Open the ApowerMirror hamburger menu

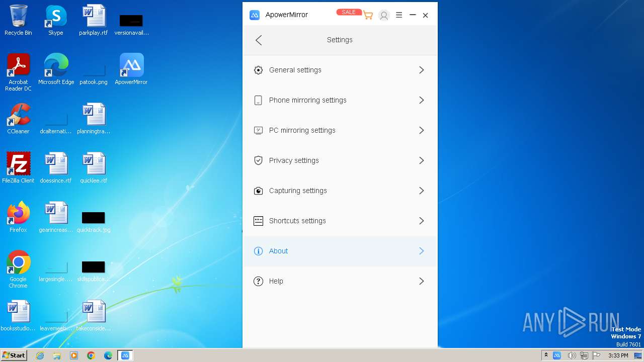coord(399,15)
